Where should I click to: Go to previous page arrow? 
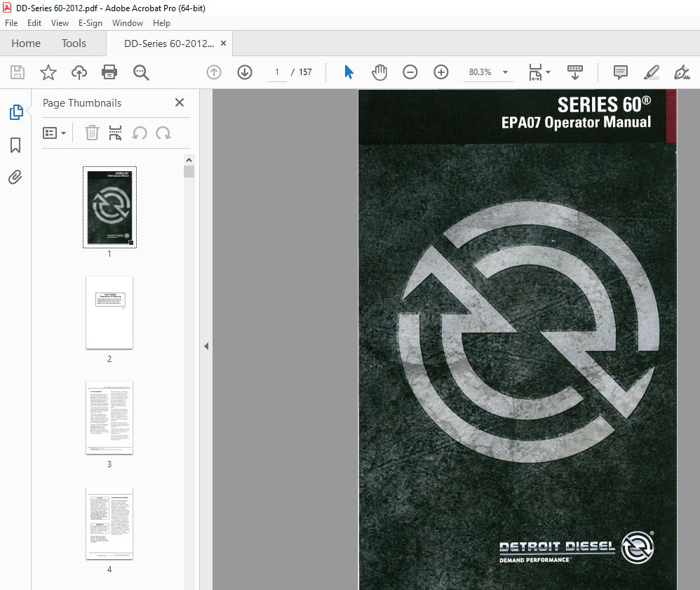click(214, 72)
